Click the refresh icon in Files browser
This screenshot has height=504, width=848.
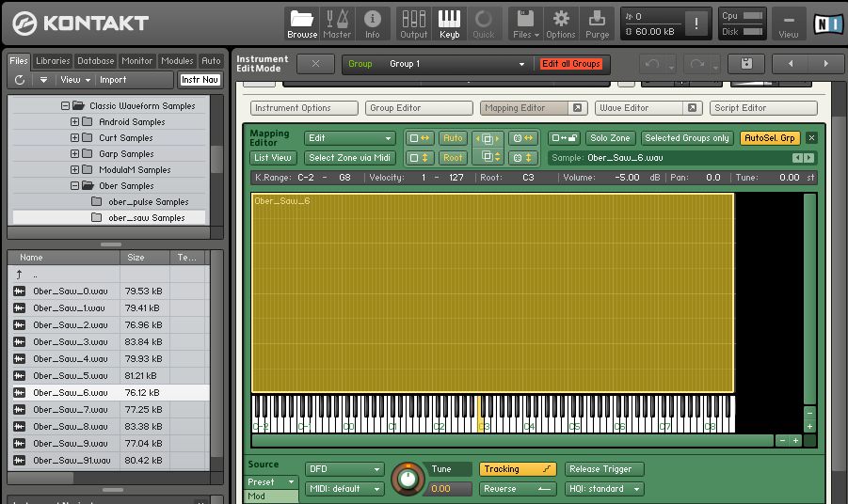point(20,80)
